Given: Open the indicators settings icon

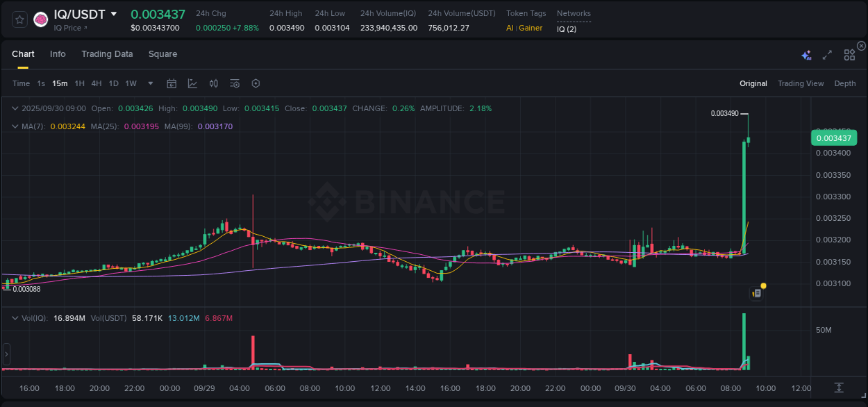Looking at the screenshot, I should 235,83.
